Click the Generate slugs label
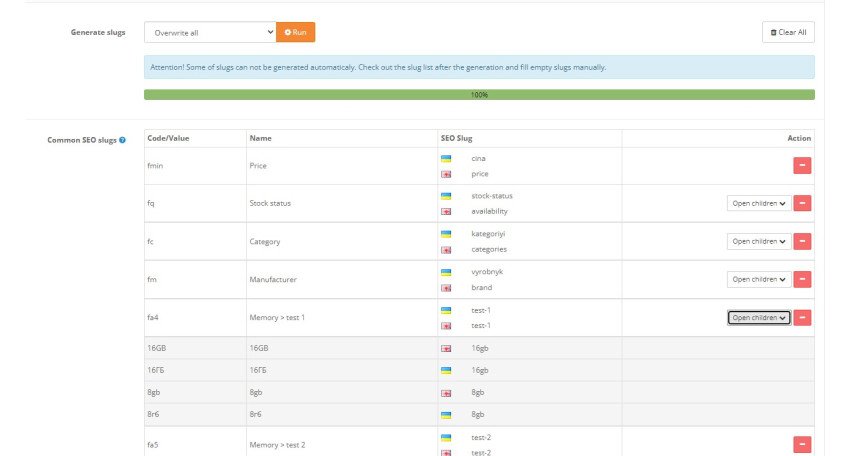 point(98,32)
